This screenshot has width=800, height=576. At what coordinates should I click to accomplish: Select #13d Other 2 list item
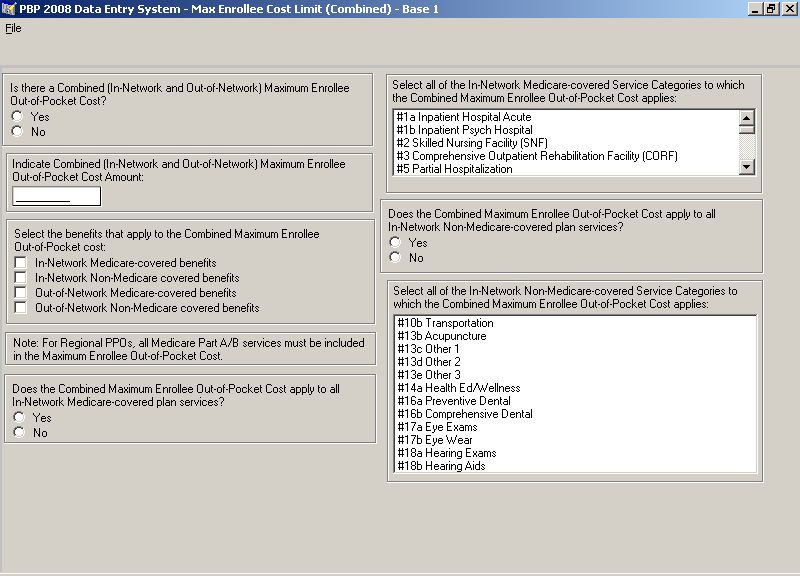[x=576, y=362]
